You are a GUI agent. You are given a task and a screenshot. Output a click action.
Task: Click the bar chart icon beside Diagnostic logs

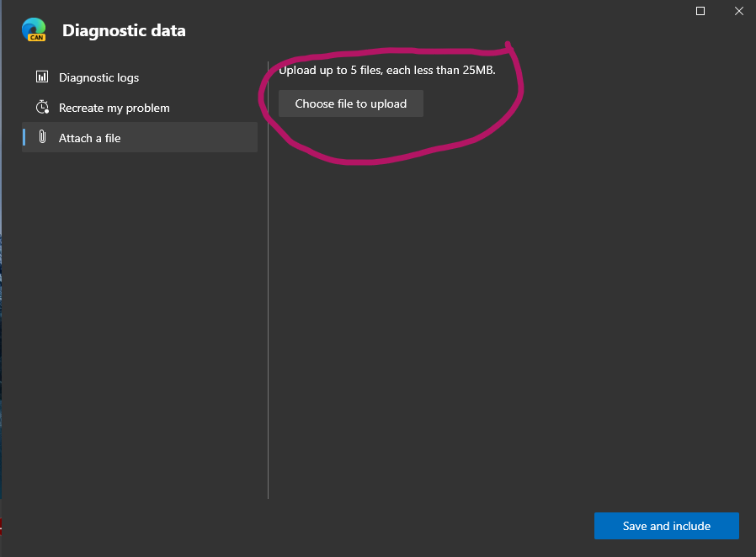pyautogui.click(x=42, y=77)
